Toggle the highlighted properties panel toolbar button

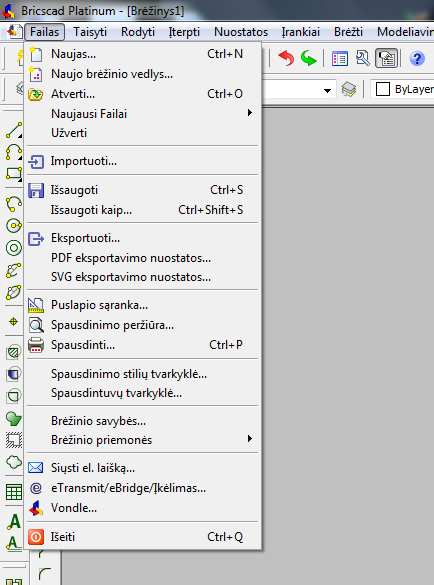(386, 59)
